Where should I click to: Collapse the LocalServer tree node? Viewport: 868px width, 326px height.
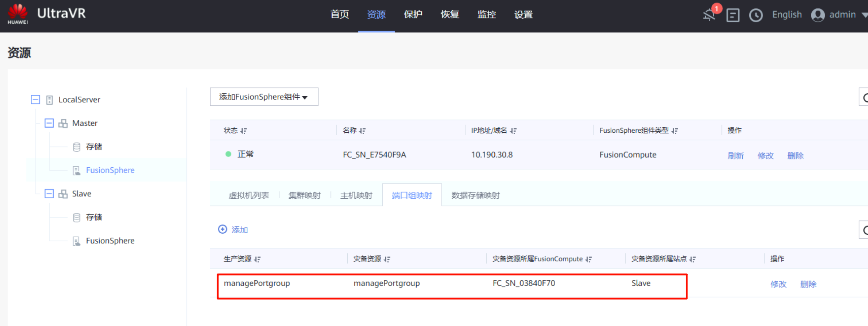click(35, 100)
